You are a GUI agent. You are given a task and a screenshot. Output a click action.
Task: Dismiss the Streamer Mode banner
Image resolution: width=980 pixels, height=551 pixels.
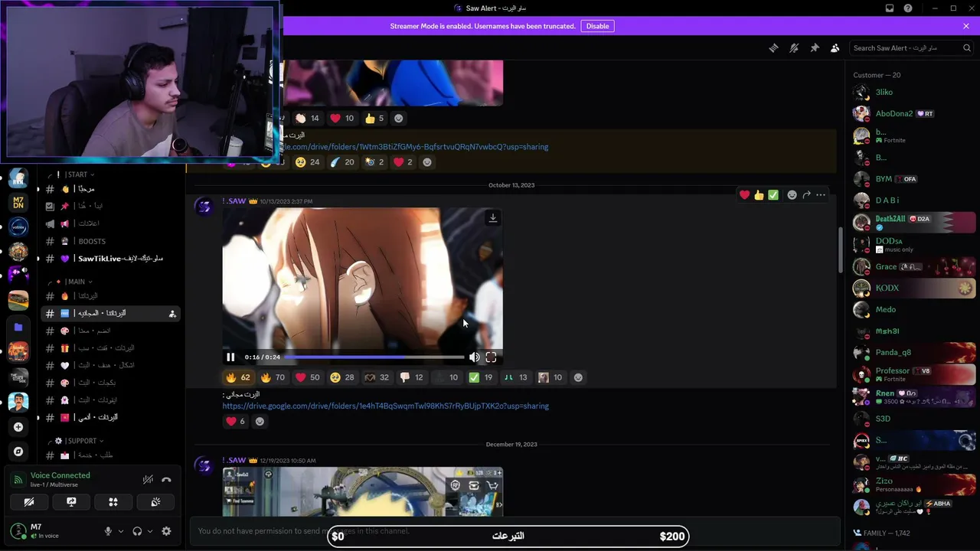click(x=966, y=26)
